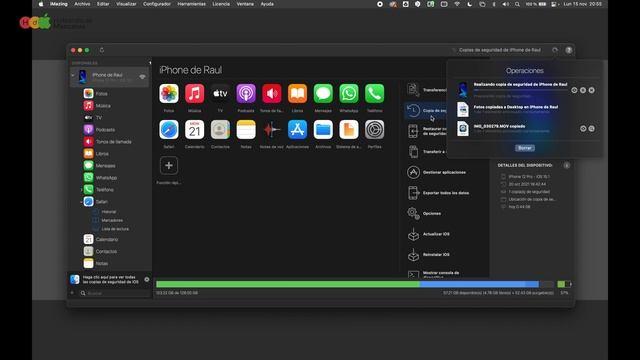
Task: Open Libros icon in the app grid
Action: [297, 93]
